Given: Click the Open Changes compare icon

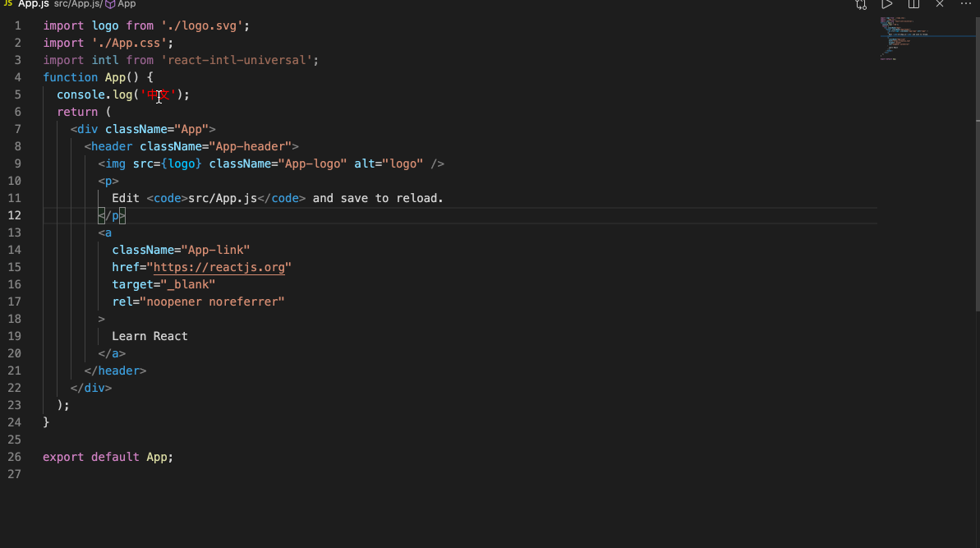Looking at the screenshot, I should point(861,4).
